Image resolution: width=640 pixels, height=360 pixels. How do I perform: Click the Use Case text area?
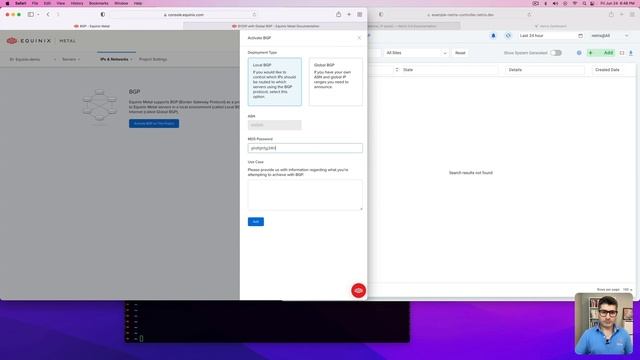(x=305, y=195)
